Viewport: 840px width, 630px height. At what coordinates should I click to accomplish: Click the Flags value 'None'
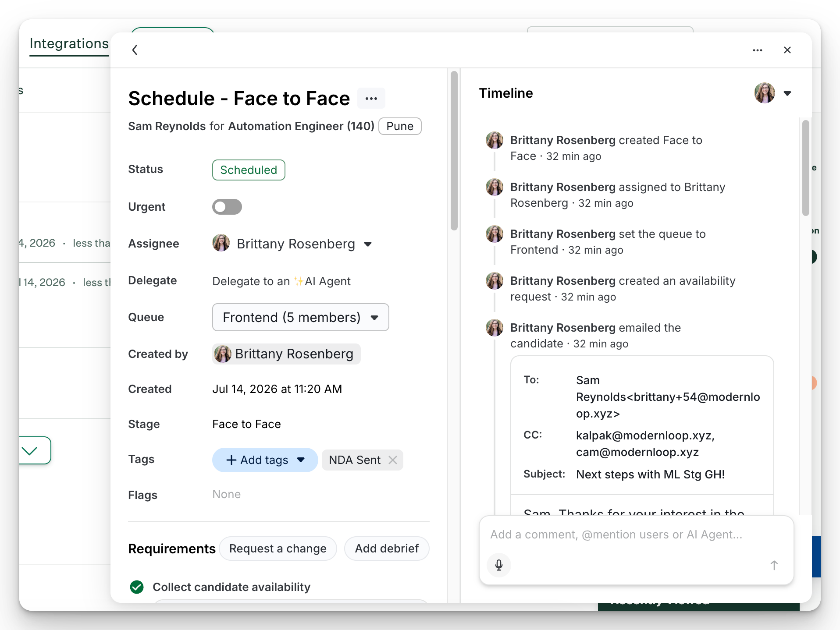tap(226, 494)
